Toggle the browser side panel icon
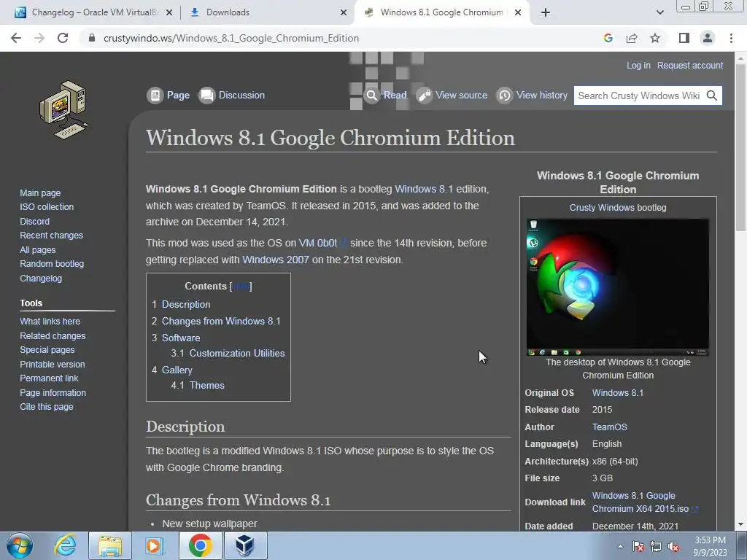 [684, 38]
